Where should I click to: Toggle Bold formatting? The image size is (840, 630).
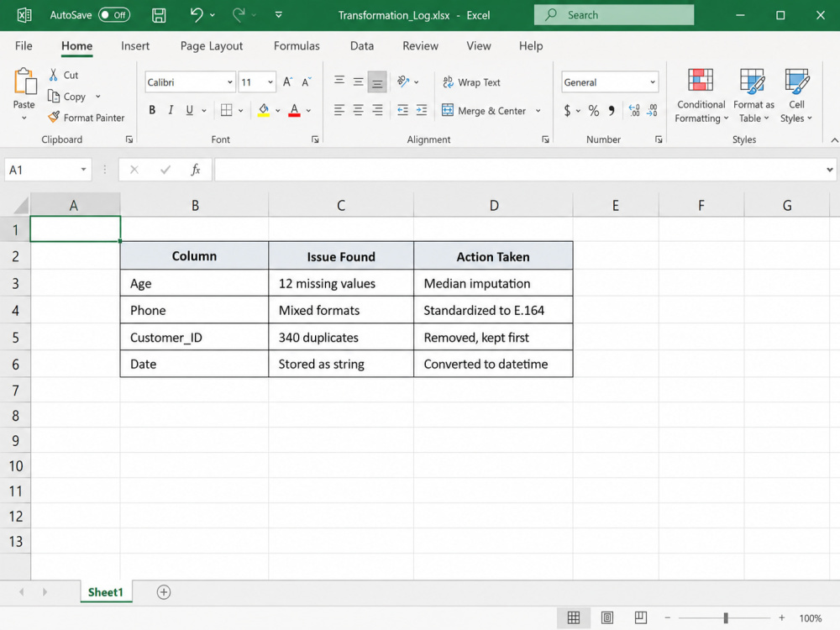(x=152, y=110)
